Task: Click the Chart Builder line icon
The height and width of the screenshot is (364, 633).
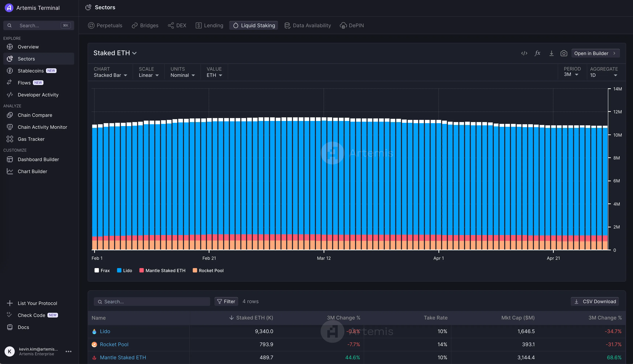Action: point(10,171)
